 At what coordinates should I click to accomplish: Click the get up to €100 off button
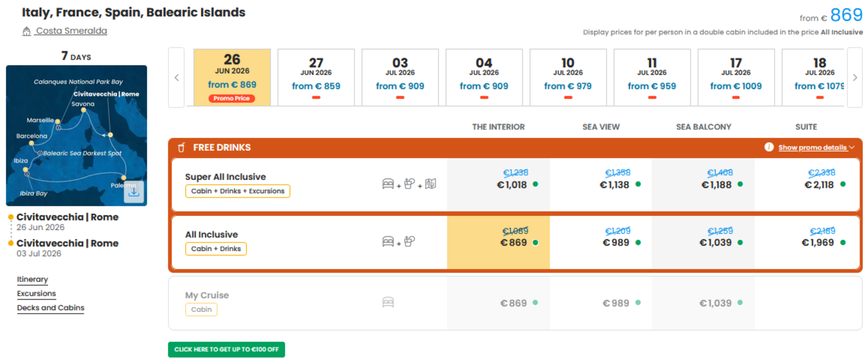pyautogui.click(x=226, y=350)
